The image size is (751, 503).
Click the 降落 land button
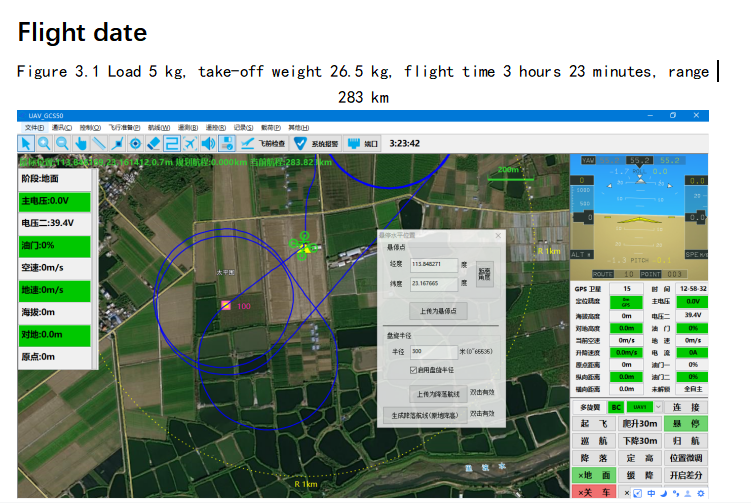coord(594,458)
